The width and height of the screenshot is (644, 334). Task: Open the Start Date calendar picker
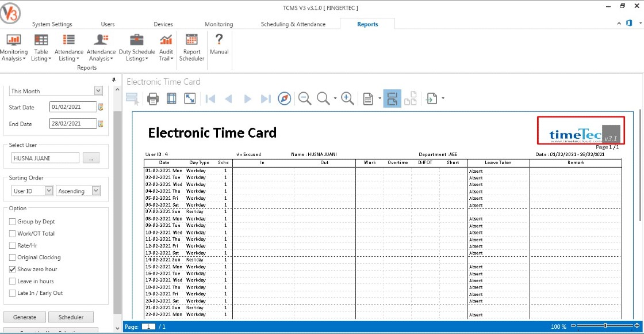pyautogui.click(x=101, y=107)
